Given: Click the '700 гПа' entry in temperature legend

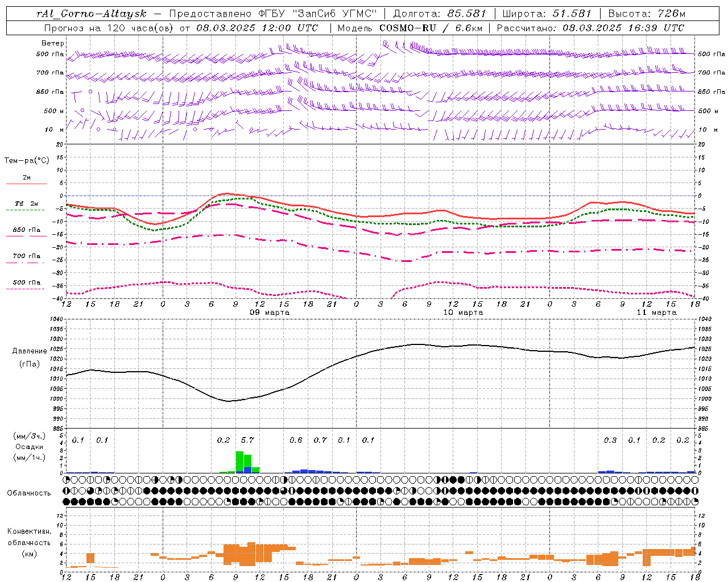Looking at the screenshot, I should click(27, 256).
